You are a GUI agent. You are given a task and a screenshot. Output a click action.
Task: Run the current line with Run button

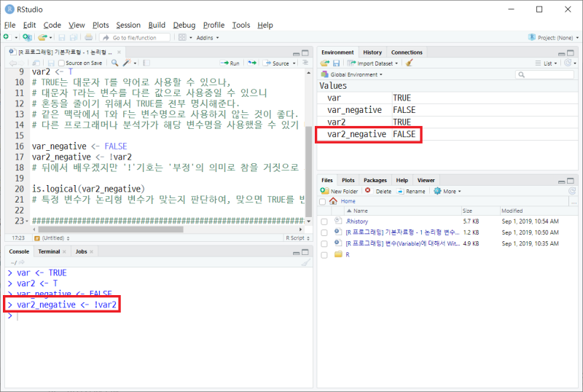(x=230, y=63)
